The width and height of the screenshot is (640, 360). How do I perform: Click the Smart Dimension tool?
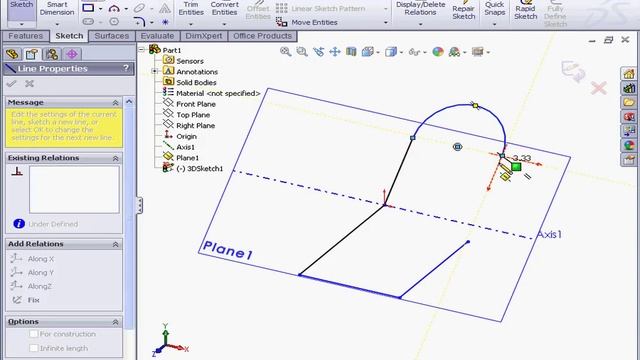point(57,10)
